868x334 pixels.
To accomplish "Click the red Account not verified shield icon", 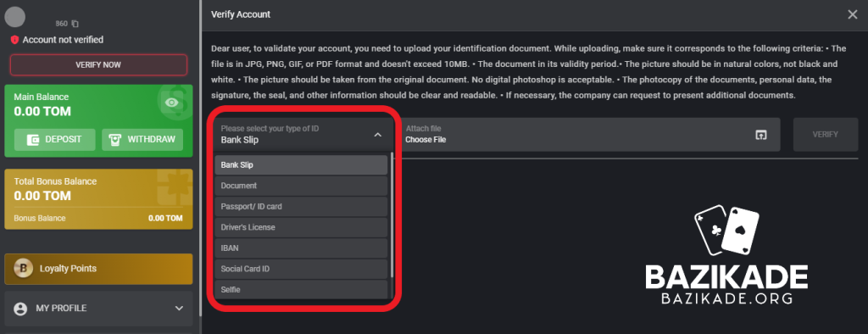I will click(x=14, y=40).
